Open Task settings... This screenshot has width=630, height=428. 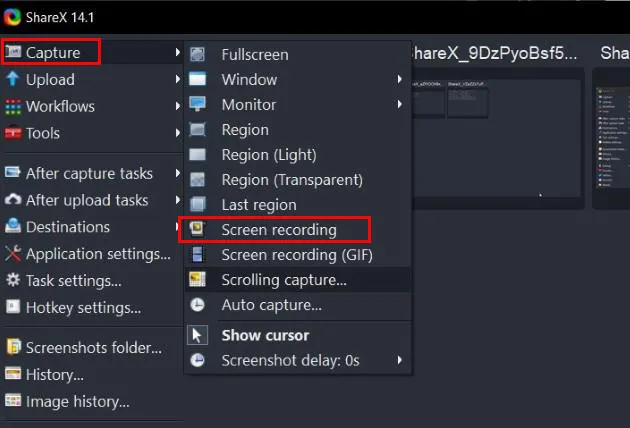click(92, 281)
